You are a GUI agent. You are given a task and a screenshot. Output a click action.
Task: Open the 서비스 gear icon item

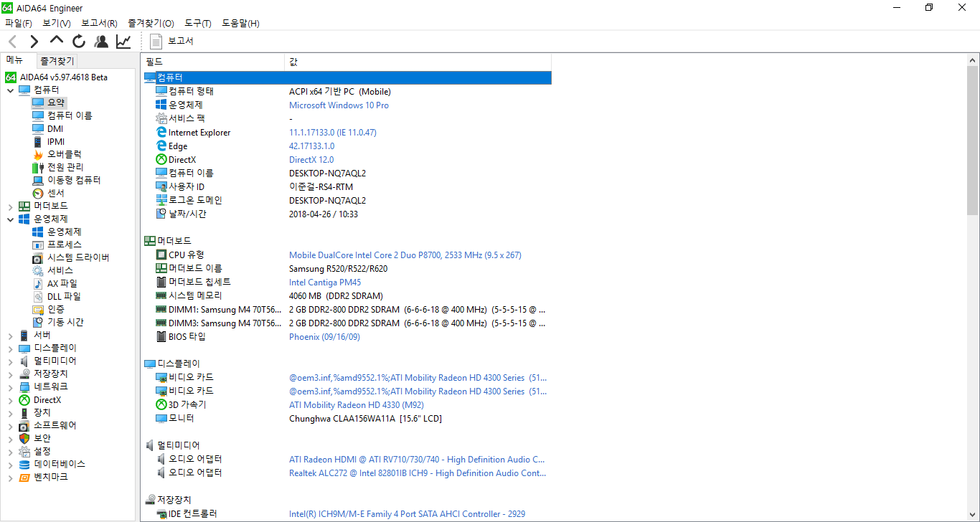coord(52,270)
